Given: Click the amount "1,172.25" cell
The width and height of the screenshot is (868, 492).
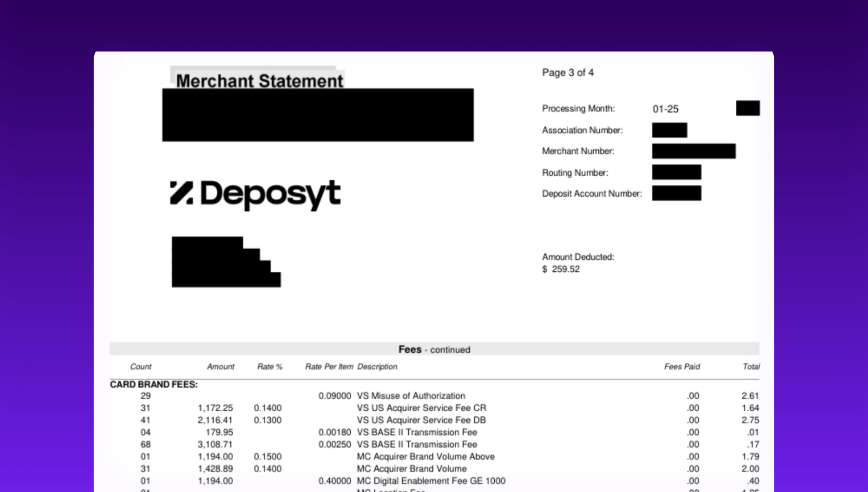Looking at the screenshot, I should [x=215, y=408].
